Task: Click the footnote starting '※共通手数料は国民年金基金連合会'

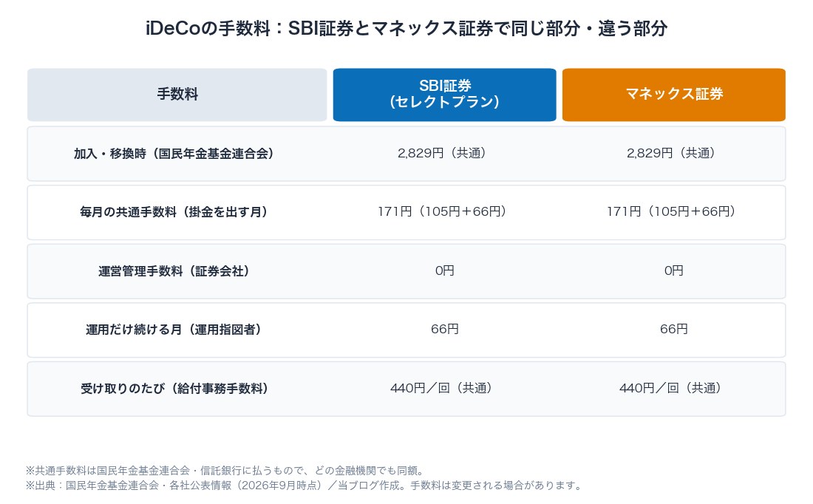Action: [x=227, y=471]
